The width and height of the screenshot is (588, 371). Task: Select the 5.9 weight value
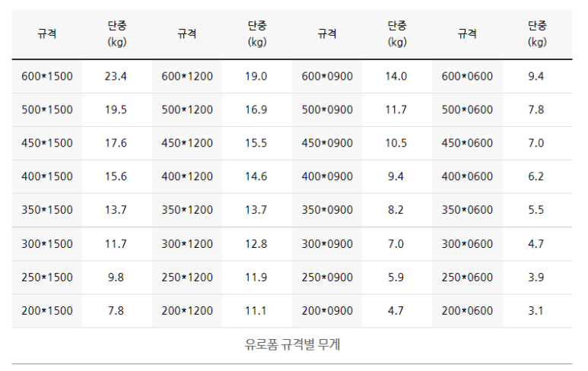click(396, 277)
